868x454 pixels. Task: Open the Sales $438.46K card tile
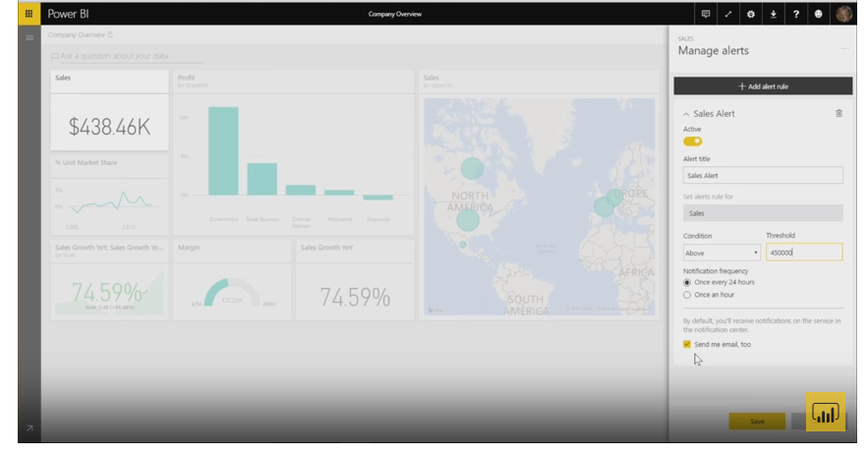(110, 110)
